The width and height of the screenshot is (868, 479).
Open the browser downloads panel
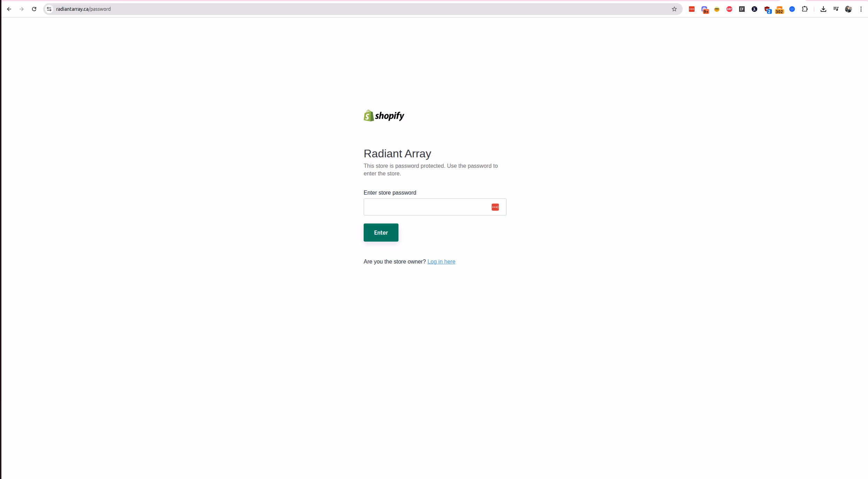pos(823,9)
